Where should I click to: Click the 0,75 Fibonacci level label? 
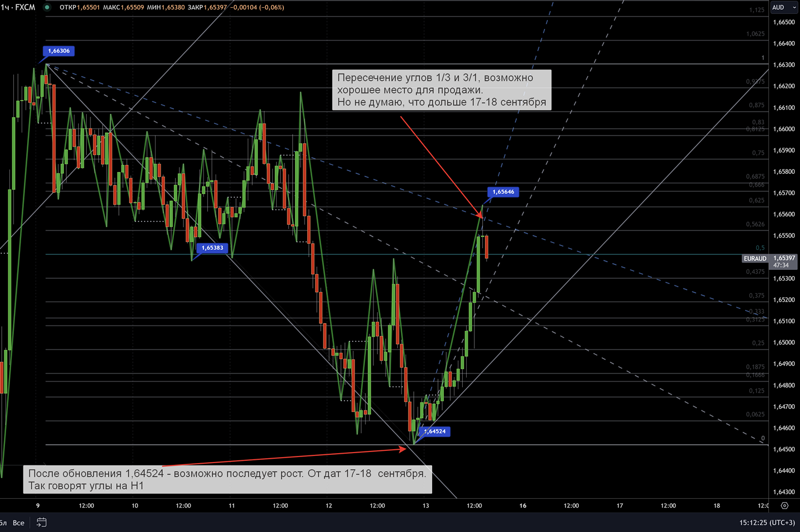(758, 153)
